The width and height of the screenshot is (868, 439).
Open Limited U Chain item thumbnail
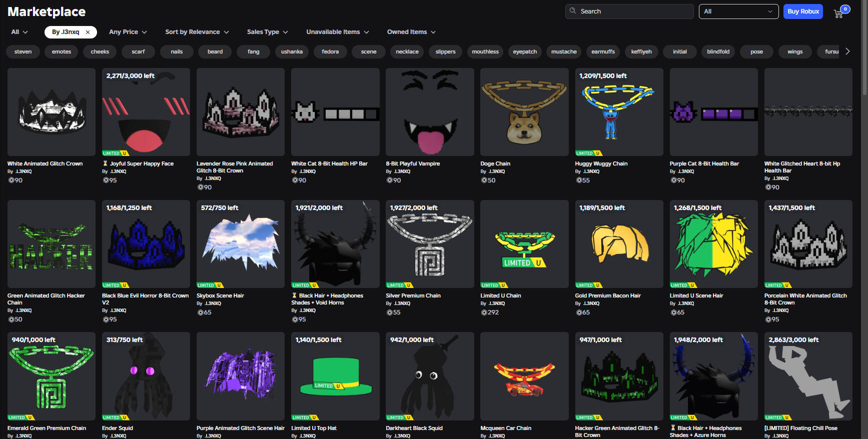pyautogui.click(x=524, y=244)
